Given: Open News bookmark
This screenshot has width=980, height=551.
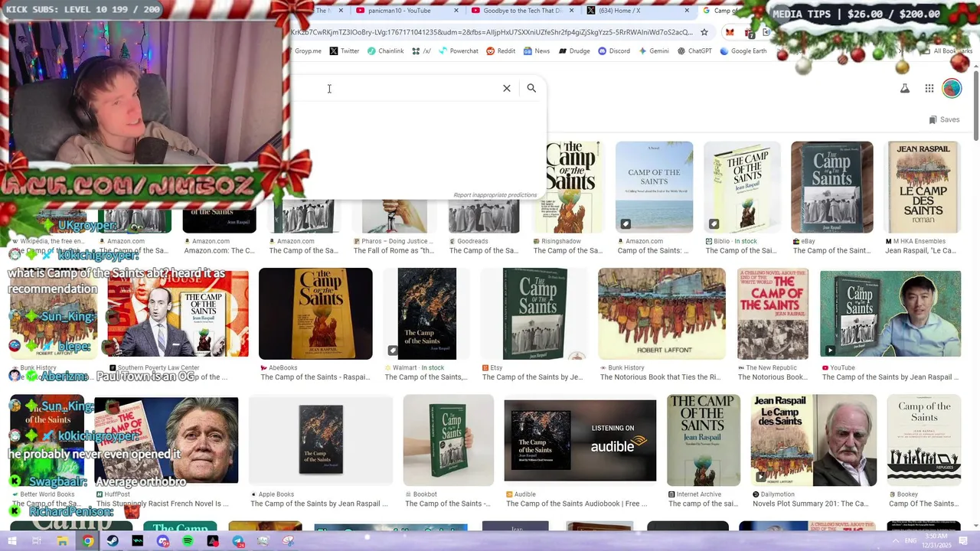Looking at the screenshot, I should [537, 51].
